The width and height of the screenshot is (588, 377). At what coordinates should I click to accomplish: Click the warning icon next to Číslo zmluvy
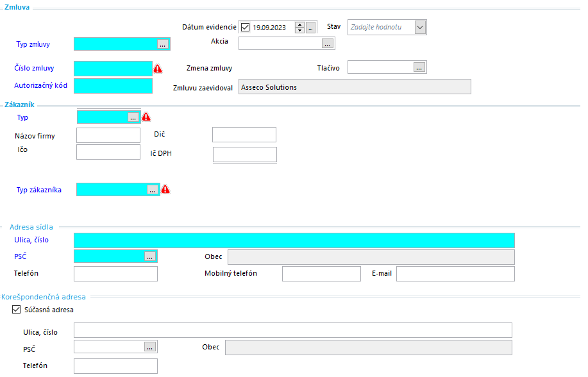(158, 69)
